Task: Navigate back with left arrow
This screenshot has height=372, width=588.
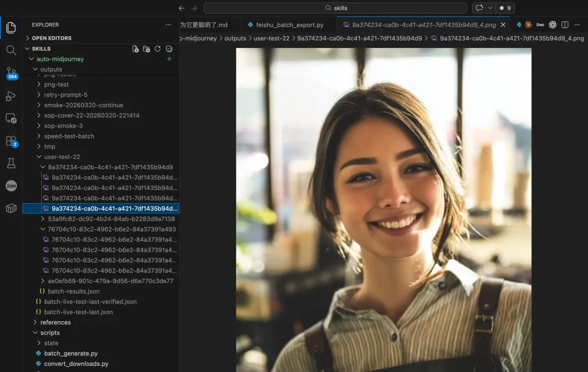Action: (181, 8)
